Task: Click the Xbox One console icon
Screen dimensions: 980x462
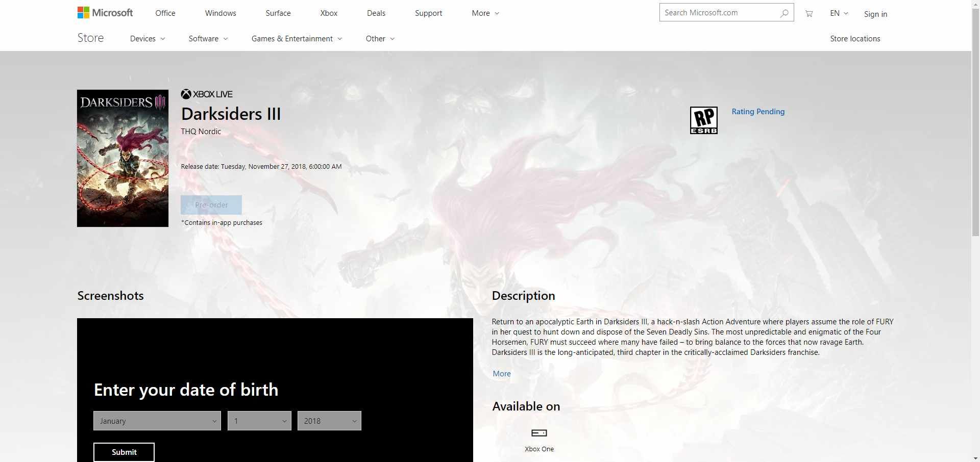Action: 539,433
